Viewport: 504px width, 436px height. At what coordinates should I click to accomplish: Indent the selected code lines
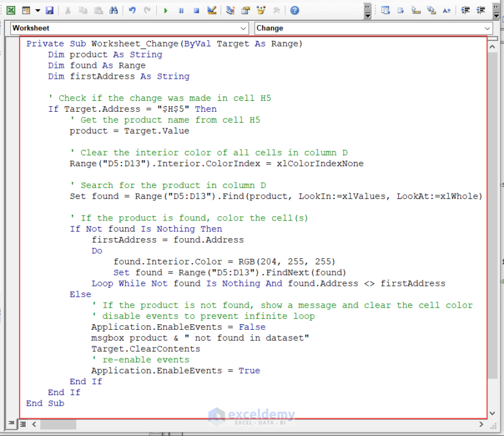(465, 10)
